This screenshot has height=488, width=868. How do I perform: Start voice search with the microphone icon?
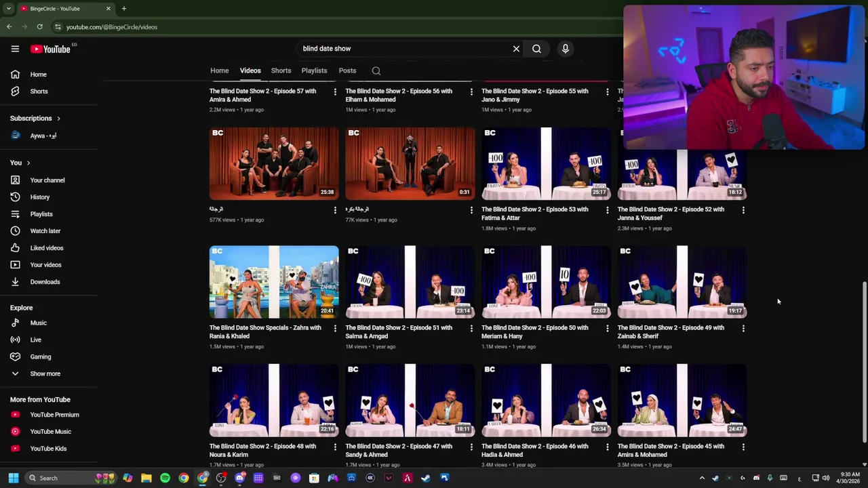[565, 49]
